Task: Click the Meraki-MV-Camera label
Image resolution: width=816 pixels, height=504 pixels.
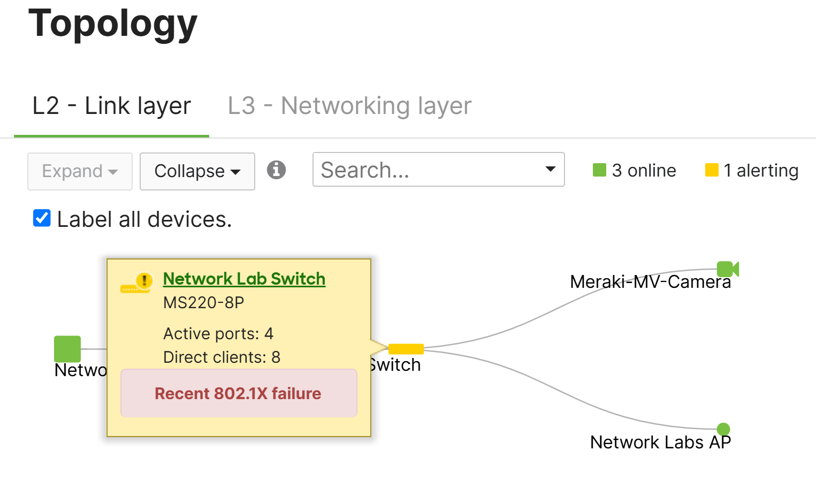Action: (650, 281)
